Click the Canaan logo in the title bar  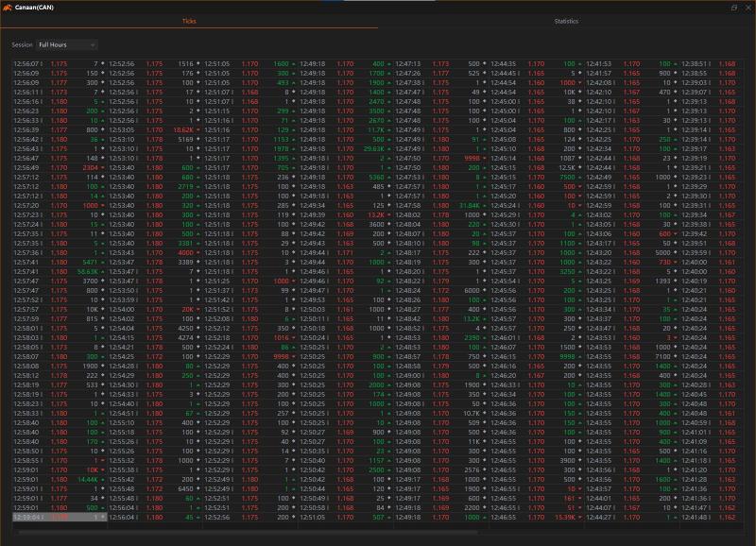[x=9, y=8]
